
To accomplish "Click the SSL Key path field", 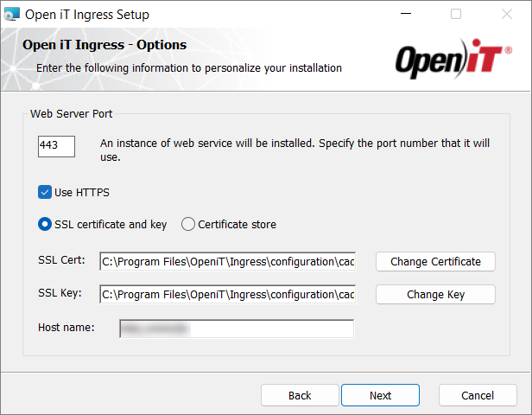I will click(228, 294).
